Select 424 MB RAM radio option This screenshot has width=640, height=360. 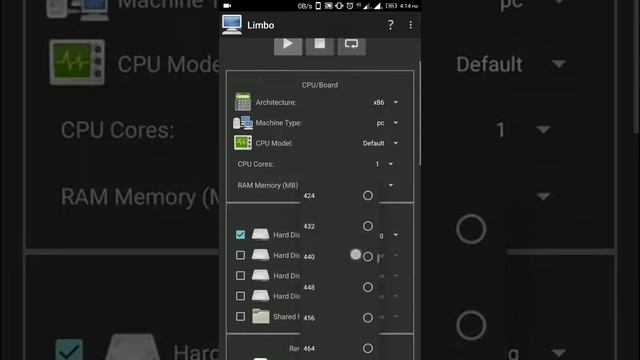[x=368, y=196]
